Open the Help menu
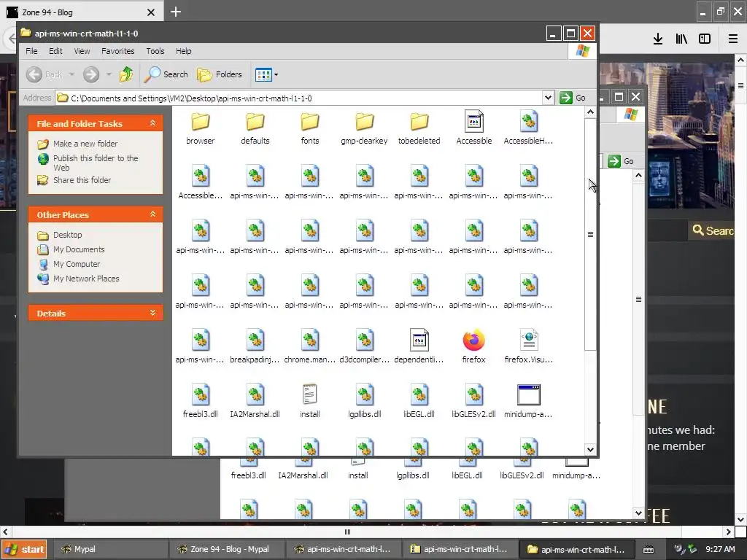747x560 pixels. [x=183, y=51]
